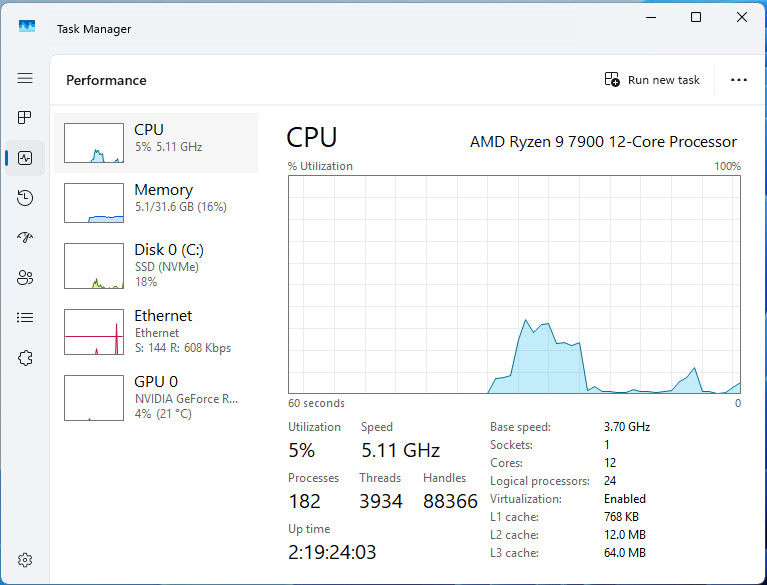This screenshot has height=585, width=767.
Task: Open the Services page icon
Action: coord(25,358)
